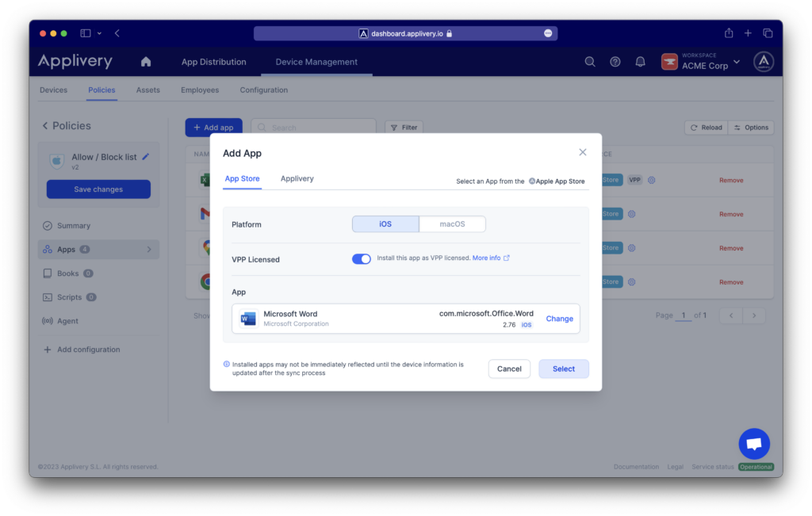Open the user profile avatar
This screenshot has width=812, height=516.
coord(764,62)
